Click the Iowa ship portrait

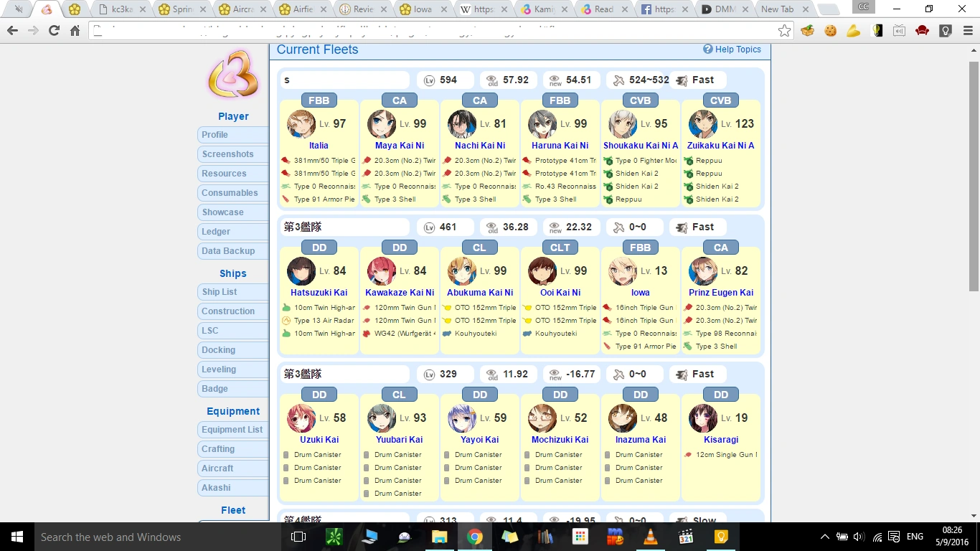623,271
